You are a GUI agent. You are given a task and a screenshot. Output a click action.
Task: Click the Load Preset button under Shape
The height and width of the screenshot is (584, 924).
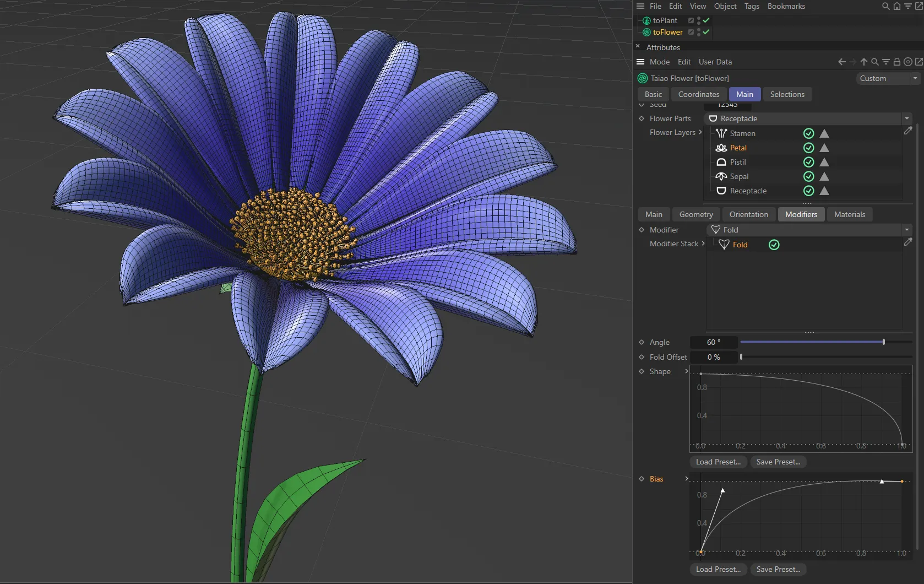[718, 462]
